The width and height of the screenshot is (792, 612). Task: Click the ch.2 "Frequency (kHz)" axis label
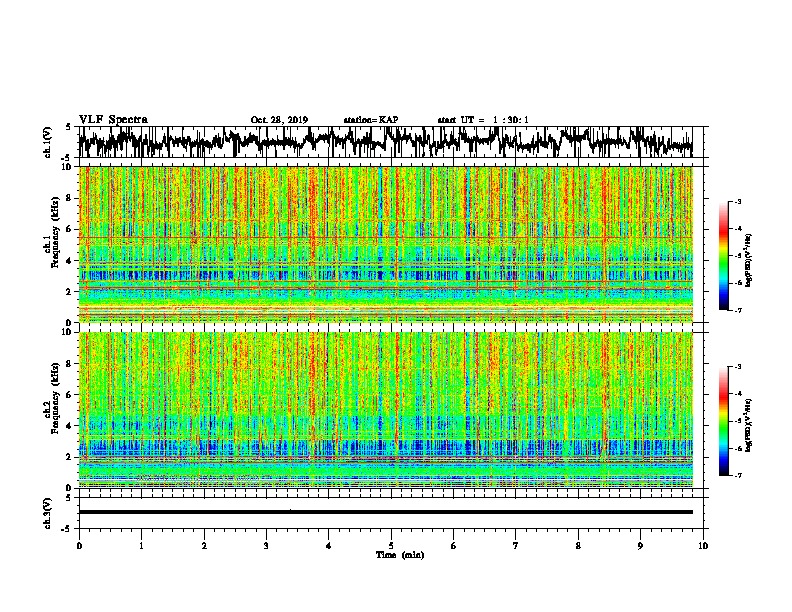click(x=55, y=398)
